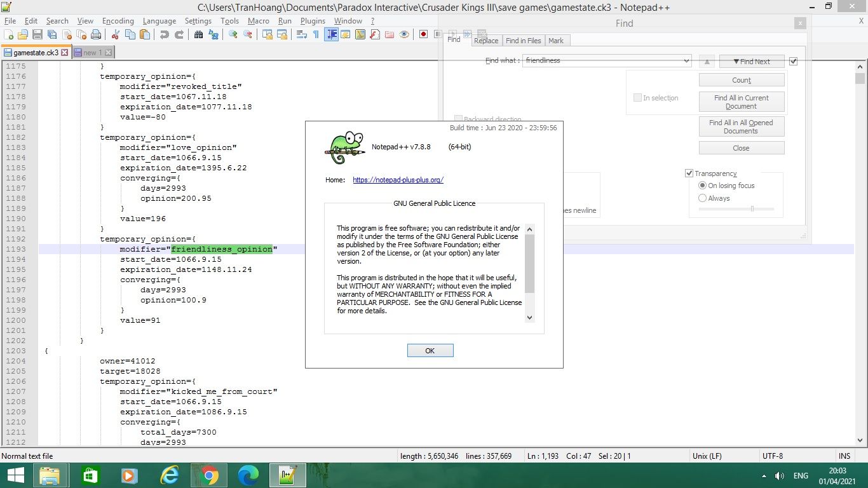Toggle synchronize vertical scrolling icon
Image resolution: width=868 pixels, height=488 pixels.
tap(268, 34)
